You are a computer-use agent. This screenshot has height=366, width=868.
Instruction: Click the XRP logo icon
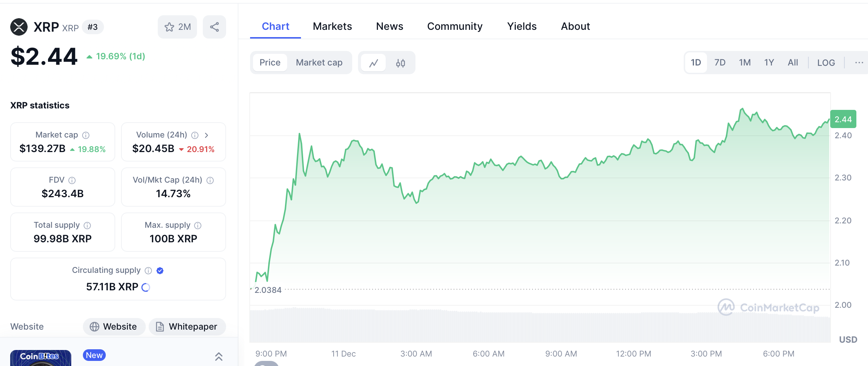[x=19, y=27]
